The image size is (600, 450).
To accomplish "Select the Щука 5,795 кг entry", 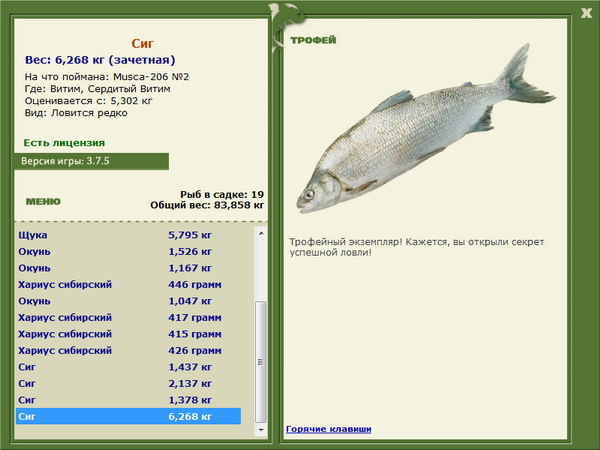I will tap(129, 235).
